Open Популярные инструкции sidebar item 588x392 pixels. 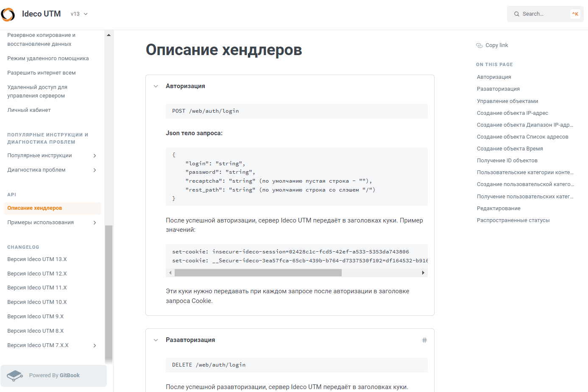tap(39, 156)
